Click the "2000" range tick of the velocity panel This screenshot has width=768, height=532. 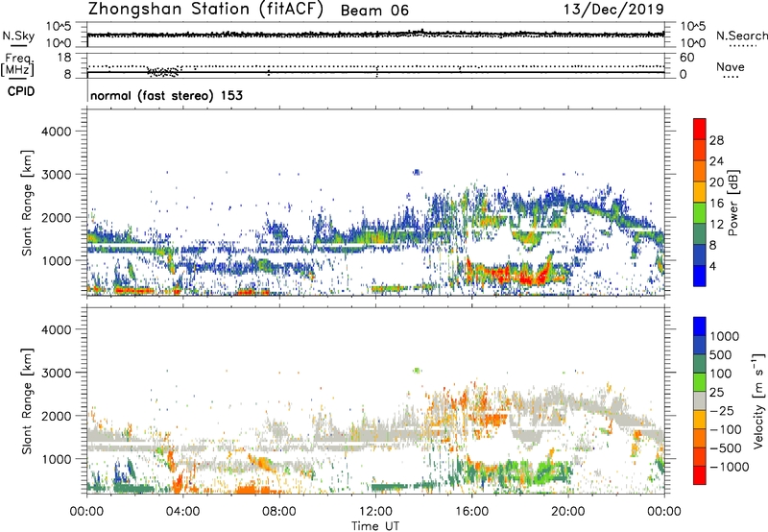[56, 416]
